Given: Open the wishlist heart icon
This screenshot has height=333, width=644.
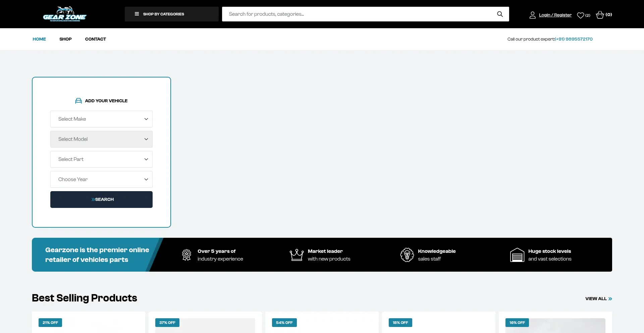Looking at the screenshot, I should coord(580,15).
